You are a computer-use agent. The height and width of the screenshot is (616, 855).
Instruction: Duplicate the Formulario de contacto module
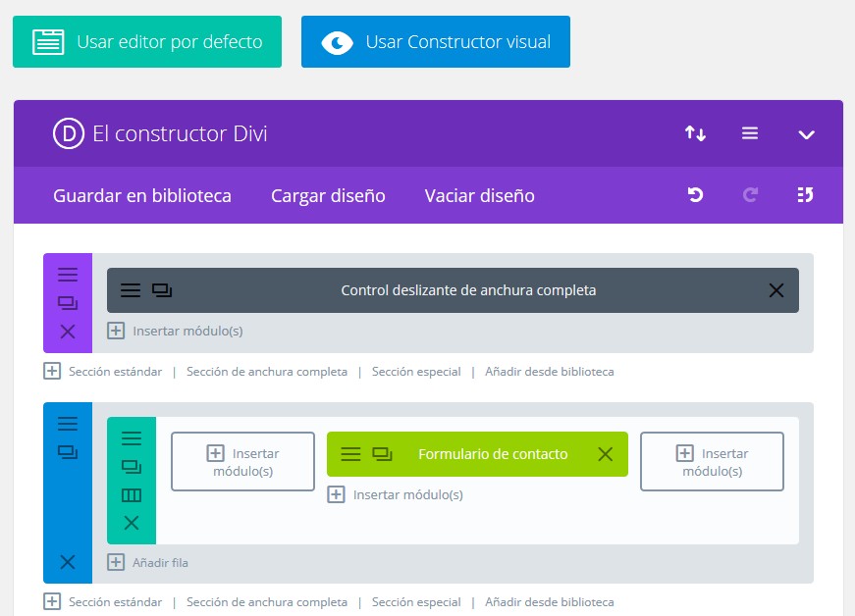pos(382,454)
